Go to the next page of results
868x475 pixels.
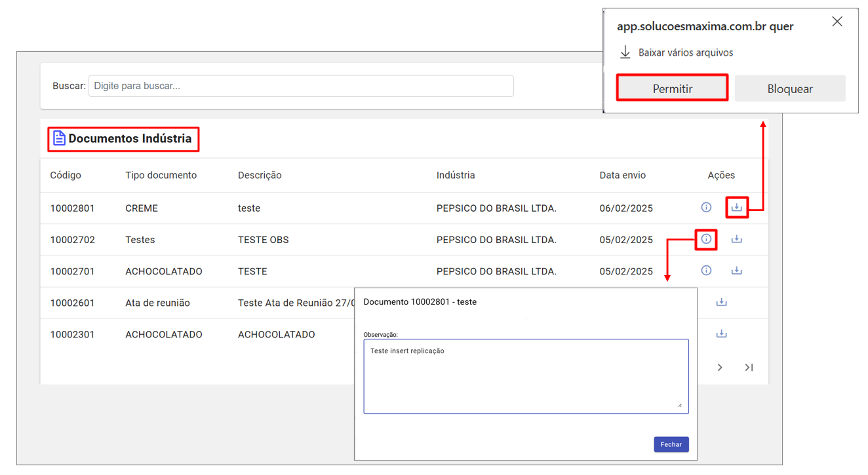point(720,368)
